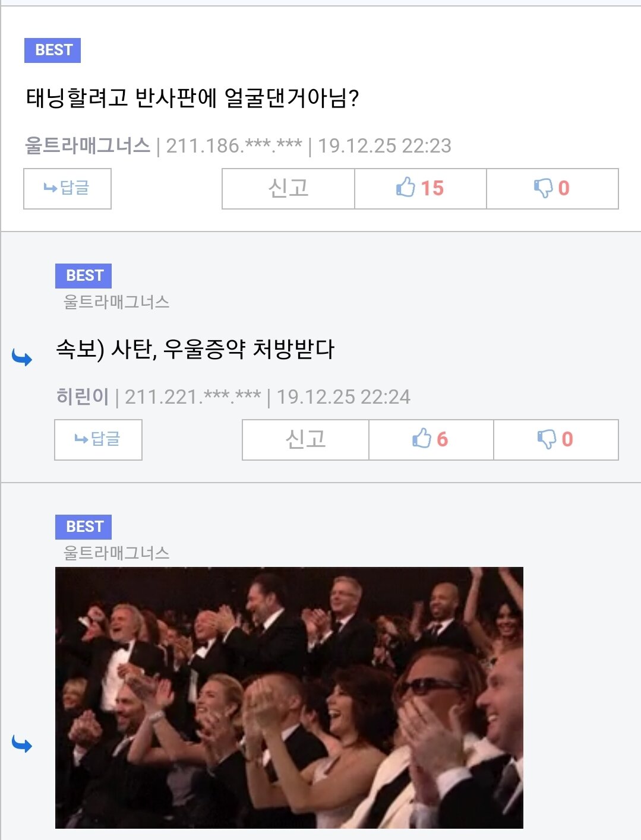Click the blue reply arrow beside the GIF
641x840 pixels.
(22, 744)
